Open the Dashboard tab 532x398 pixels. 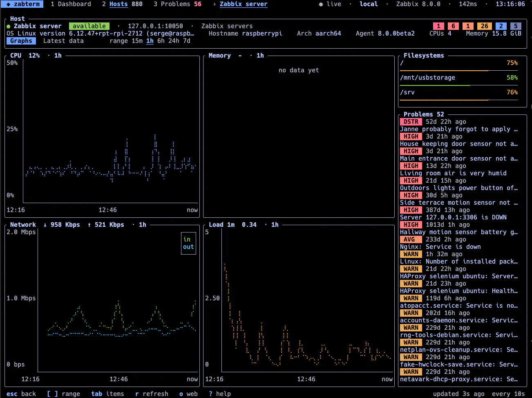(x=71, y=4)
